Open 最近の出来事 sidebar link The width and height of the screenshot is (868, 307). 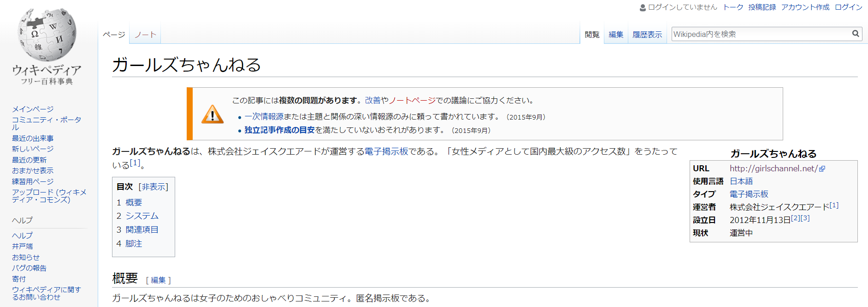point(33,138)
